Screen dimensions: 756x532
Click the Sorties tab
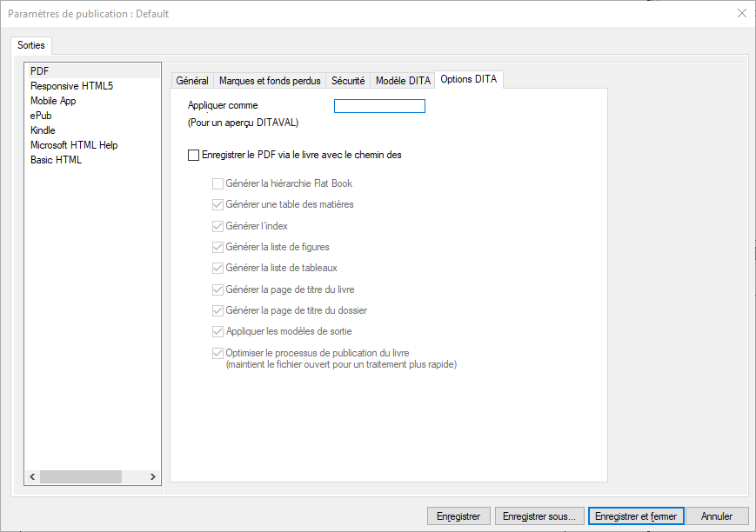[x=31, y=45]
